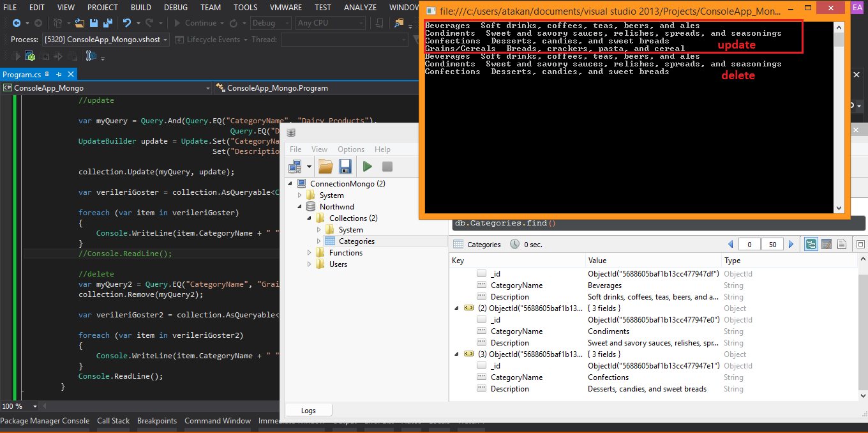The height and width of the screenshot is (433, 868).
Task: Open the Process dropdown for ConsoleApp_Mongo.vshost
Action: coord(166,40)
